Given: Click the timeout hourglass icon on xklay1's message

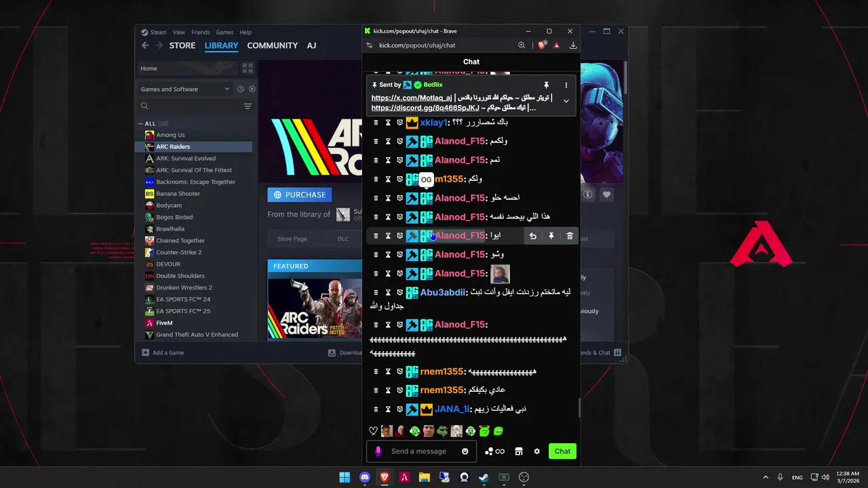Looking at the screenshot, I should coord(388,123).
